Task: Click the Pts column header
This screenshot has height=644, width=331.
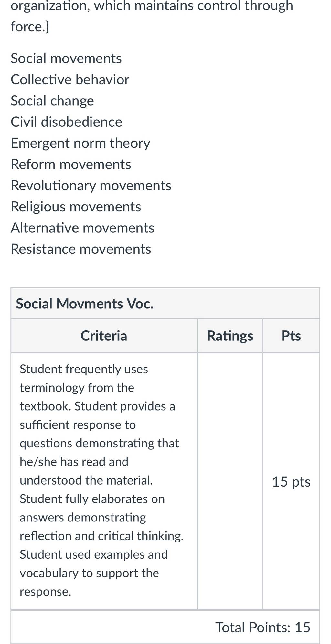Action: pyautogui.click(x=291, y=336)
